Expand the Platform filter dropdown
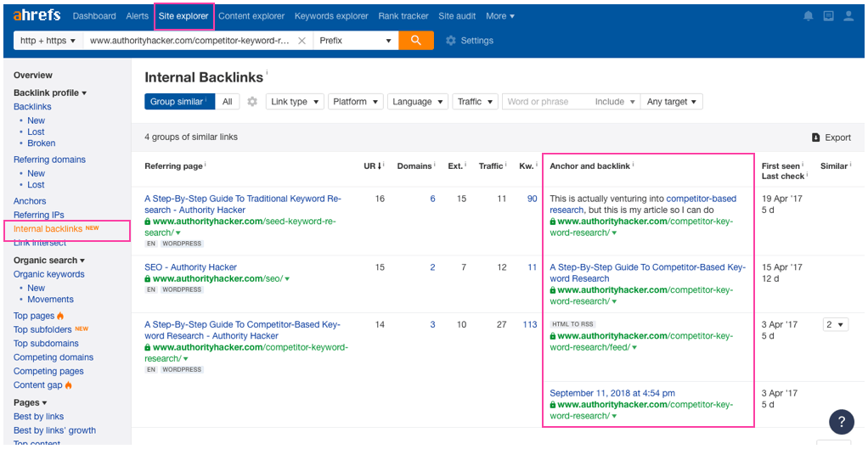 pos(355,102)
